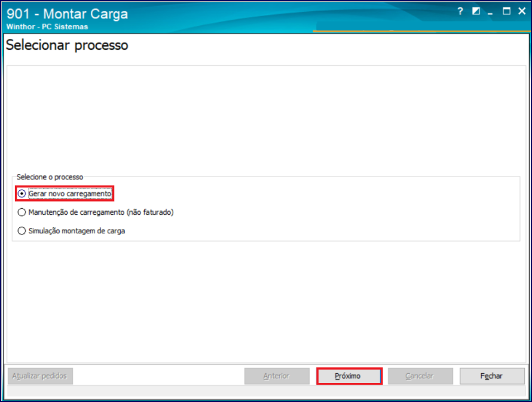Click the Cancelar button
The width and height of the screenshot is (532, 402).
(x=420, y=376)
